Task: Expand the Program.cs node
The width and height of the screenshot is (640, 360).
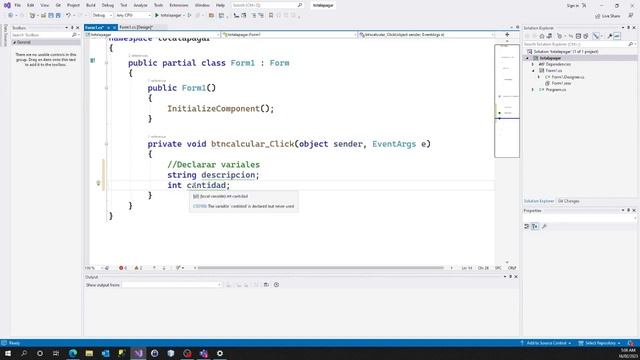Action: 533,90
